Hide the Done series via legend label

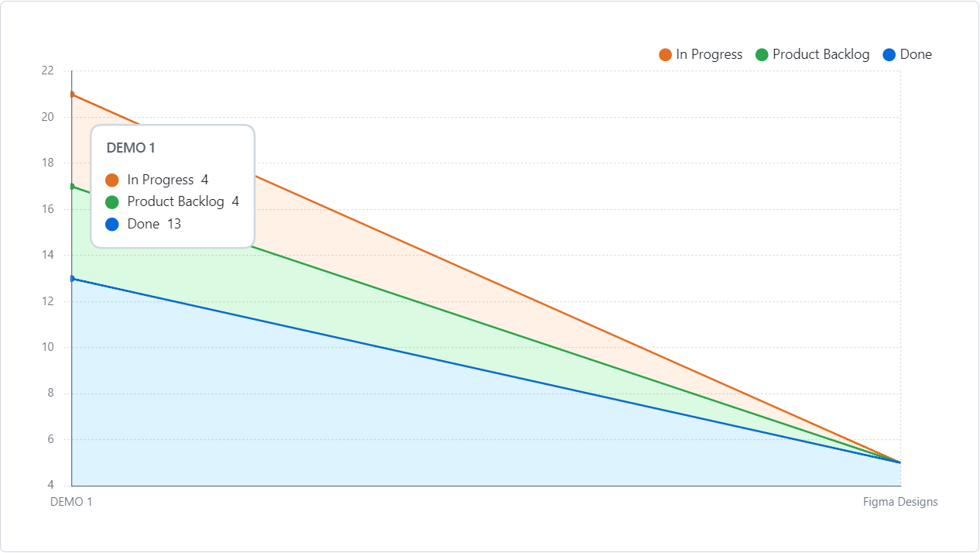(916, 55)
